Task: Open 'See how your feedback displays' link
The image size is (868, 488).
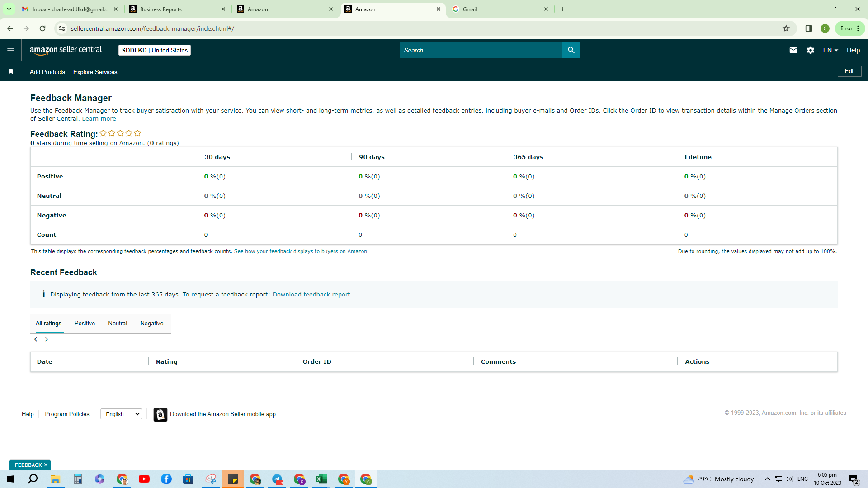Action: tap(301, 251)
